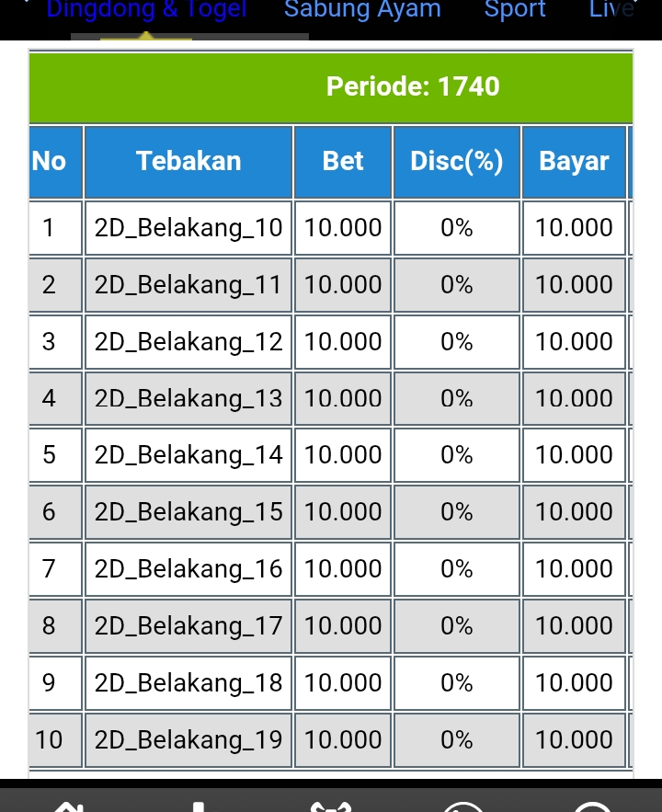Open the Live tab

click(x=612, y=11)
